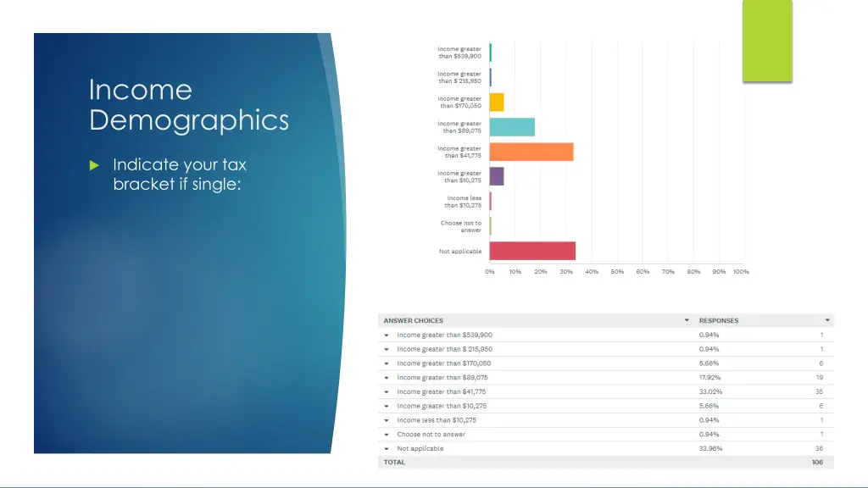Click the green arrow bullet marker
Viewport: 868px width, 488px height.
[94, 165]
